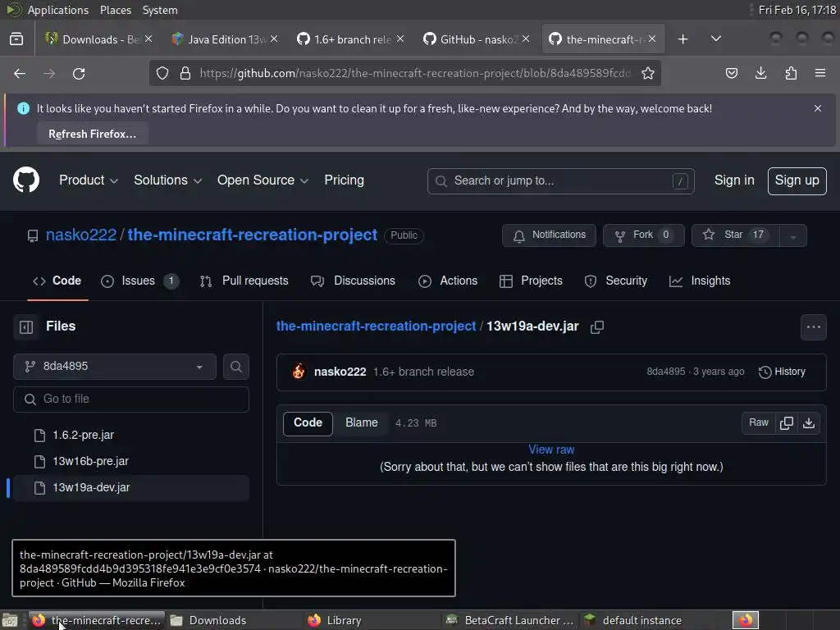This screenshot has width=840, height=630.
Task: Click the padlock site info icon
Action: click(x=185, y=73)
